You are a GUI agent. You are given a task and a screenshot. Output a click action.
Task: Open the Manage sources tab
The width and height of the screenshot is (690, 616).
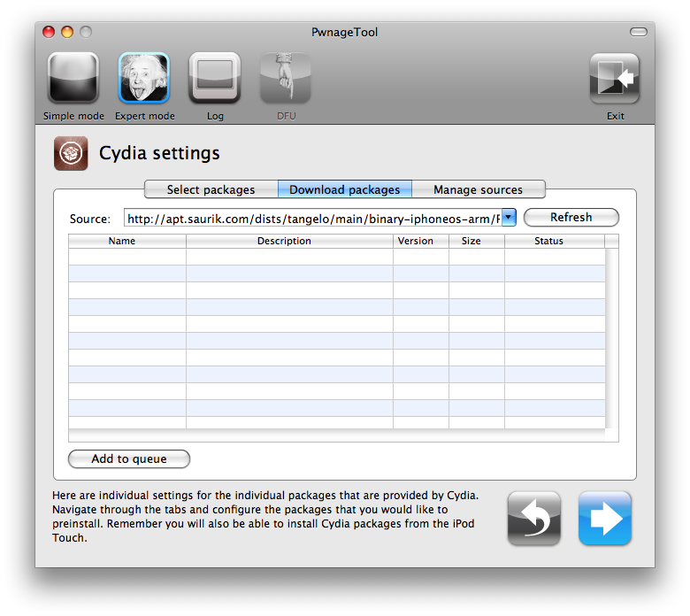pyautogui.click(x=479, y=189)
